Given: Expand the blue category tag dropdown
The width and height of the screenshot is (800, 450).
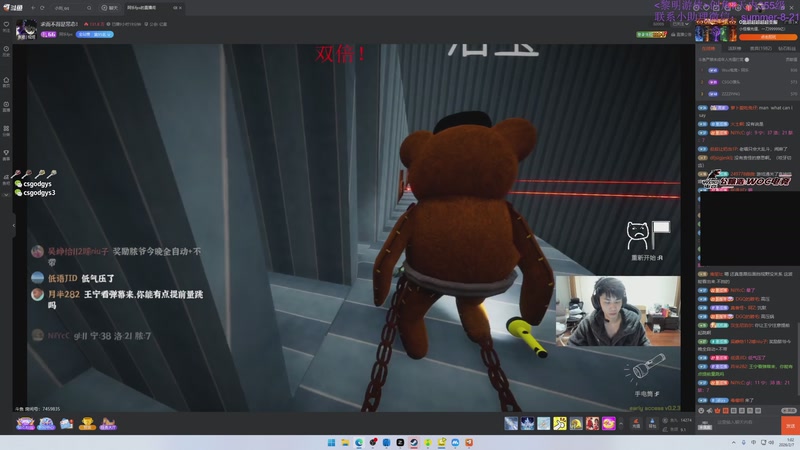Looking at the screenshot, I should (95, 34).
